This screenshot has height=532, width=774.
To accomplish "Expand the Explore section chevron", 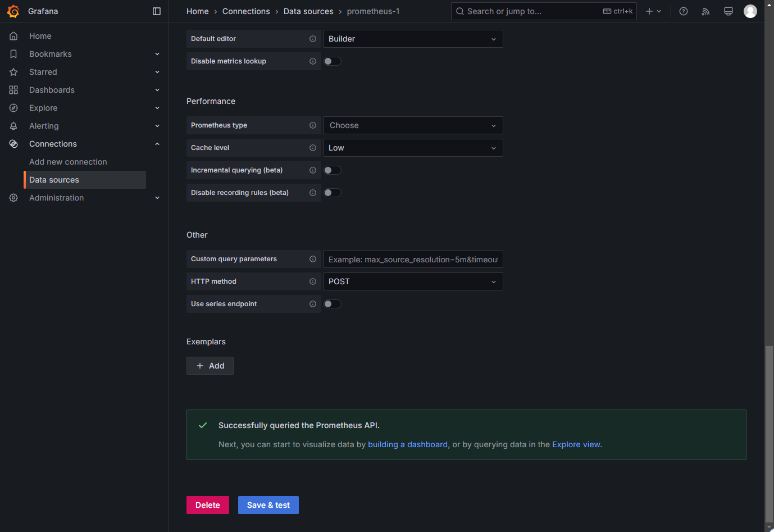I will tap(157, 108).
